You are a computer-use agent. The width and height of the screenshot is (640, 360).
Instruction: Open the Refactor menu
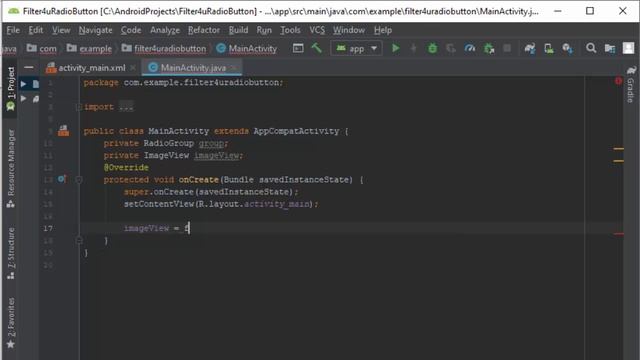pyautogui.click(x=204, y=30)
